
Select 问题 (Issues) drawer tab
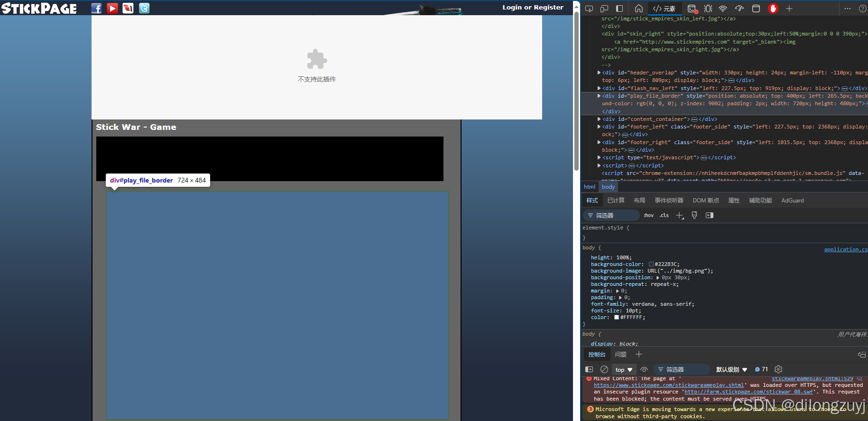click(620, 355)
